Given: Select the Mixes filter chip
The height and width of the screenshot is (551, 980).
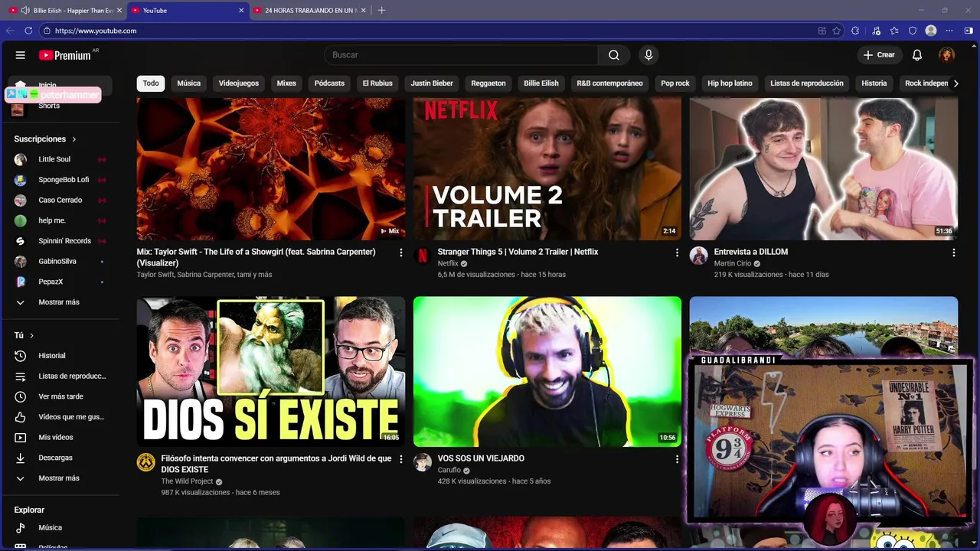Looking at the screenshot, I should [286, 83].
